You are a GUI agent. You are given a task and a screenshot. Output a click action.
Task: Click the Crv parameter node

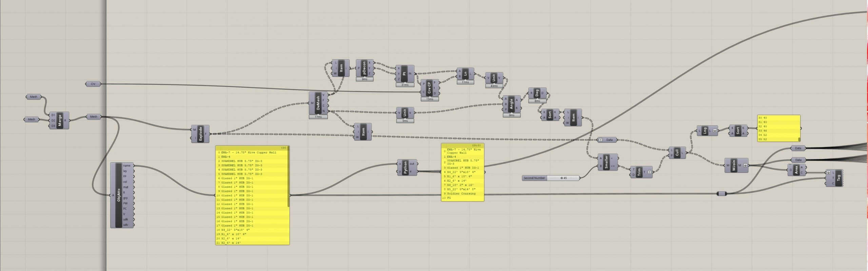pyautogui.click(x=93, y=84)
